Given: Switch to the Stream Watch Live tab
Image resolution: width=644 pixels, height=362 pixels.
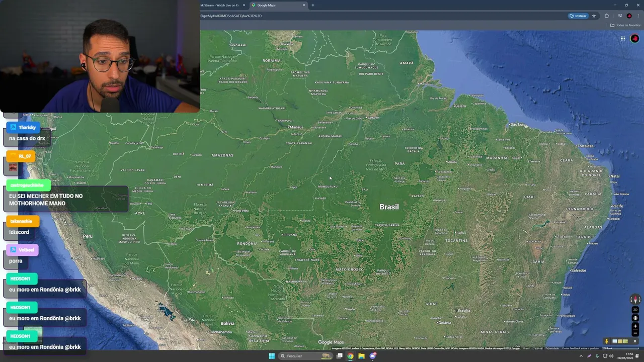Looking at the screenshot, I should pos(222,5).
